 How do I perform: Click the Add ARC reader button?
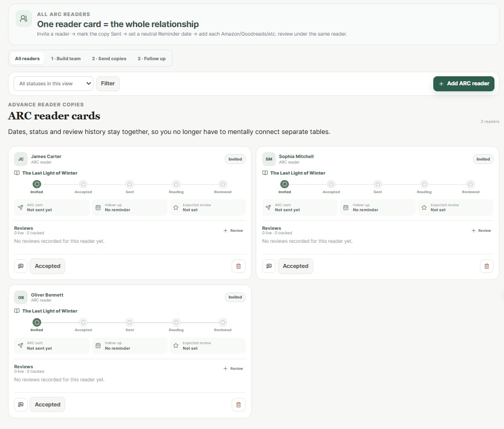(463, 84)
